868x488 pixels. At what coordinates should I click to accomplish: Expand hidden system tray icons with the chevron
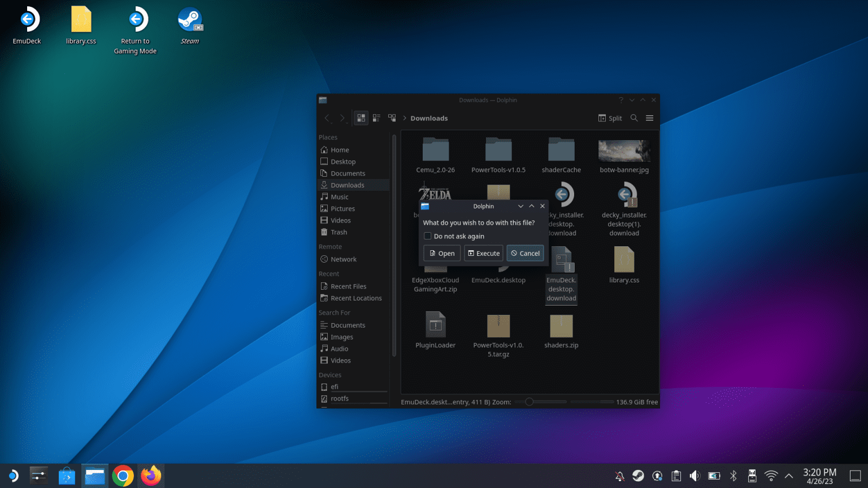tap(788, 476)
